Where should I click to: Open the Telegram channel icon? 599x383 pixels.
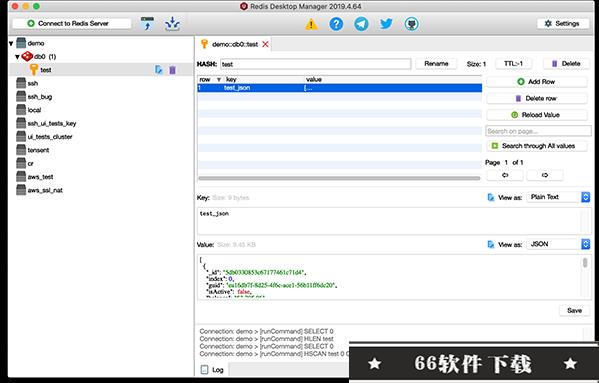point(361,24)
